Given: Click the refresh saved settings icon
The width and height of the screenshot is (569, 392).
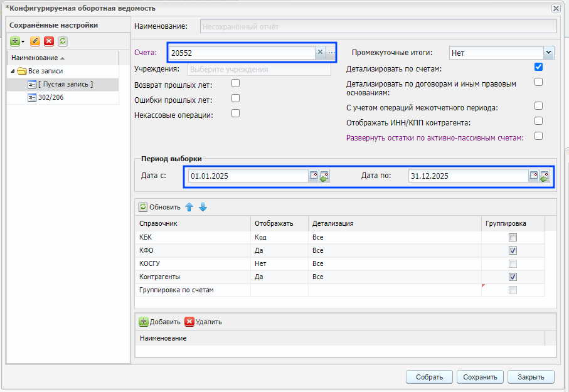Looking at the screenshot, I should (62, 41).
